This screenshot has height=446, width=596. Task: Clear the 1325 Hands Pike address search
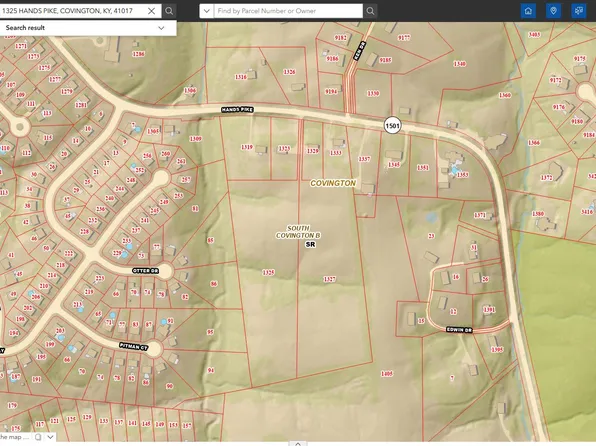click(x=151, y=11)
